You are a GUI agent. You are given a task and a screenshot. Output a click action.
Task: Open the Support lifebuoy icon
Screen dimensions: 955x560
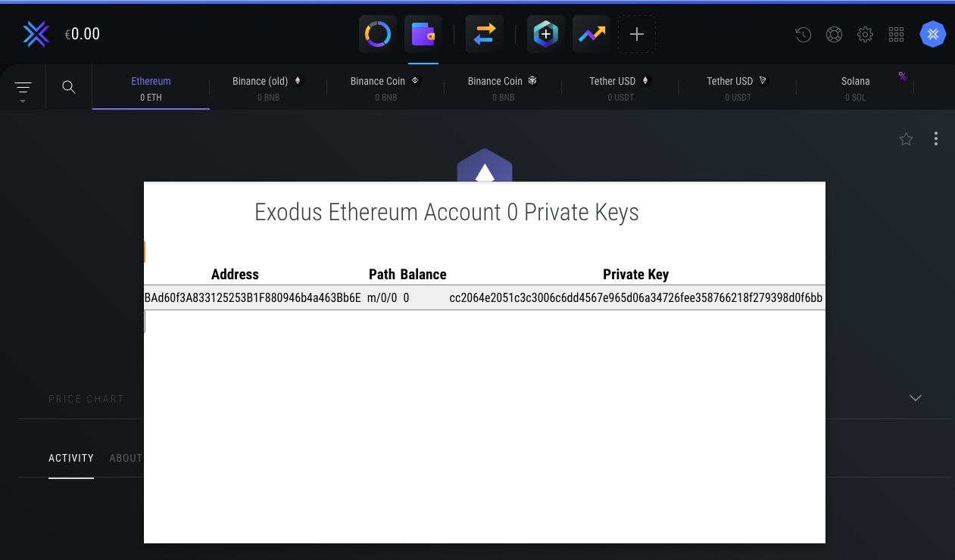pos(834,34)
